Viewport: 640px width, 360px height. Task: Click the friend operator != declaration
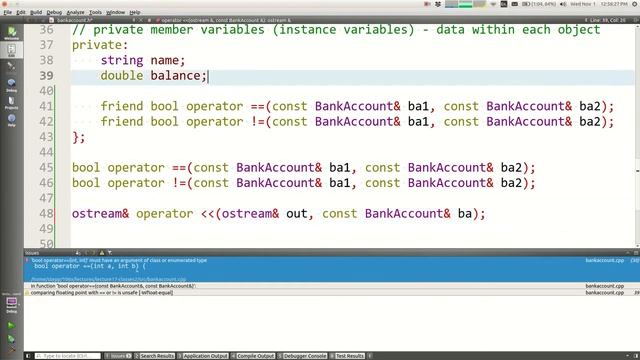point(357,122)
